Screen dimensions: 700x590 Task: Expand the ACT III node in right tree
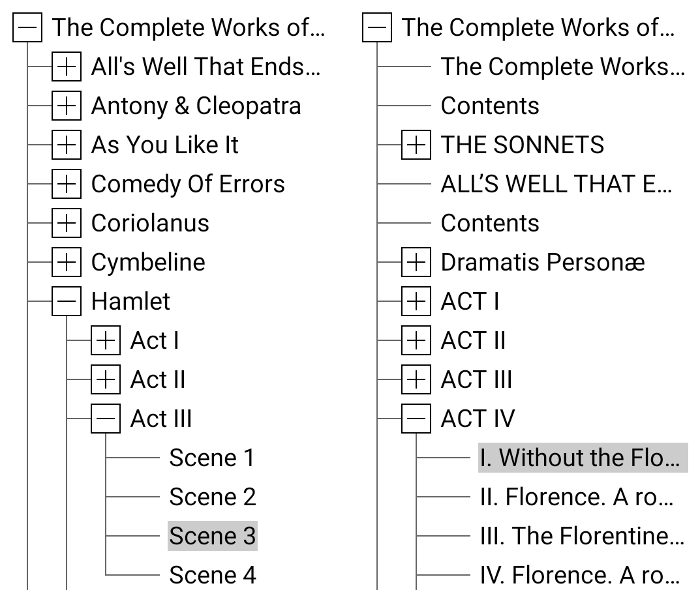tap(416, 379)
